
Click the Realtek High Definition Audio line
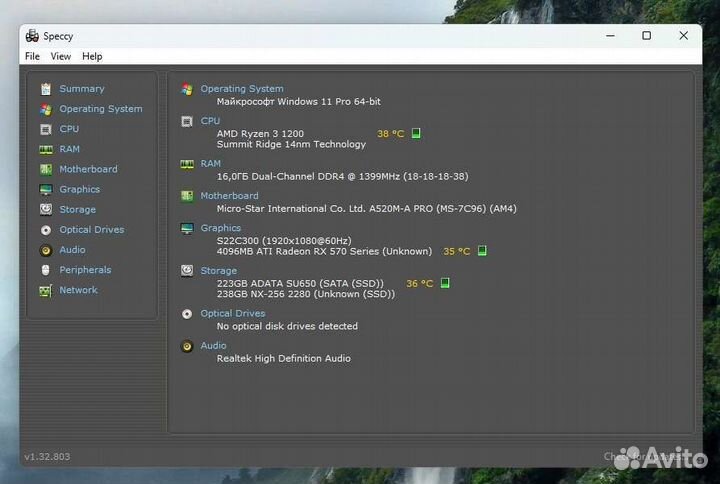284,358
